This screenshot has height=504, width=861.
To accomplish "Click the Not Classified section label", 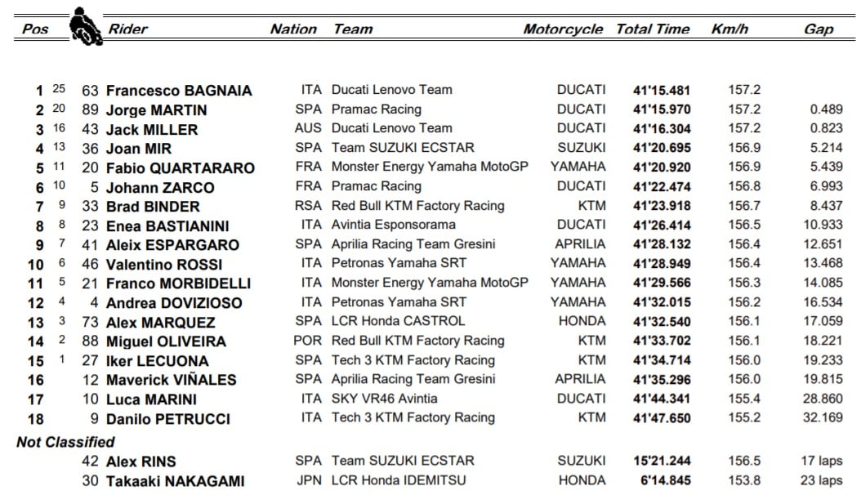I will 65,442.
